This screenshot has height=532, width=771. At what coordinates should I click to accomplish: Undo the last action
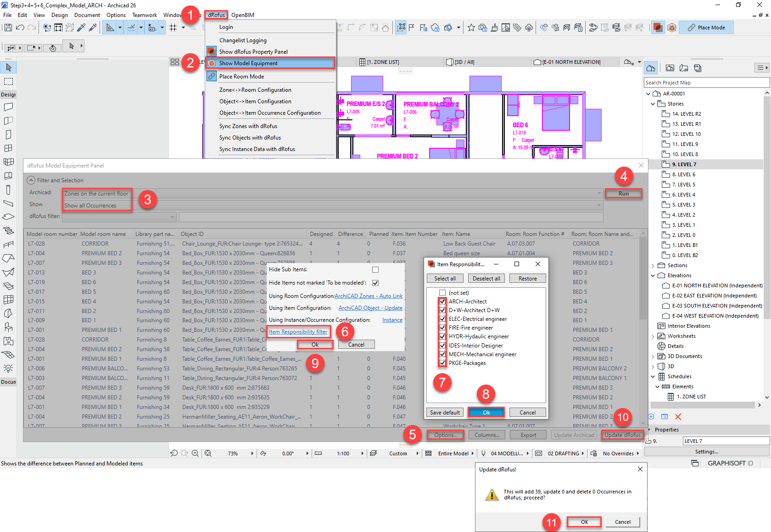pos(20,27)
